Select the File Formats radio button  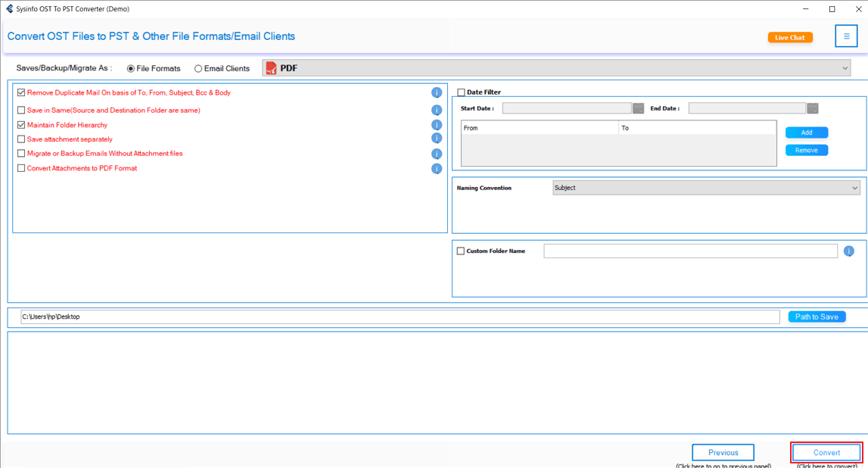[x=131, y=69]
